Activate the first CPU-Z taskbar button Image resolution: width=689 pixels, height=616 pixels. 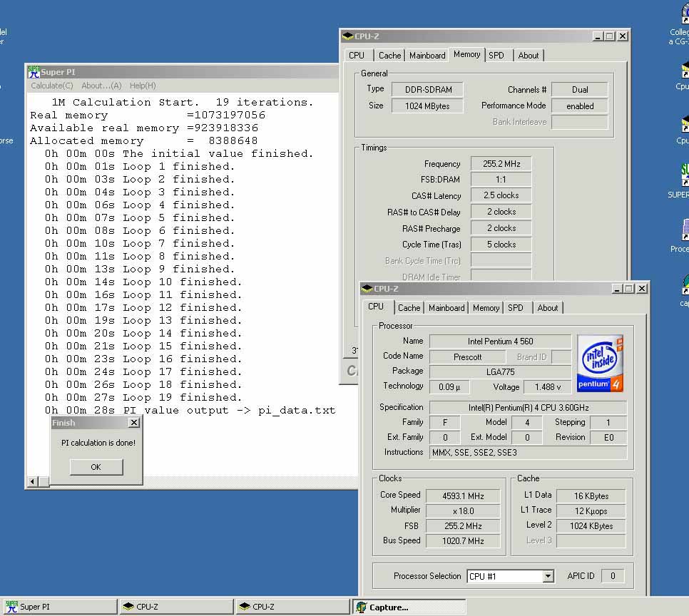[175, 607]
